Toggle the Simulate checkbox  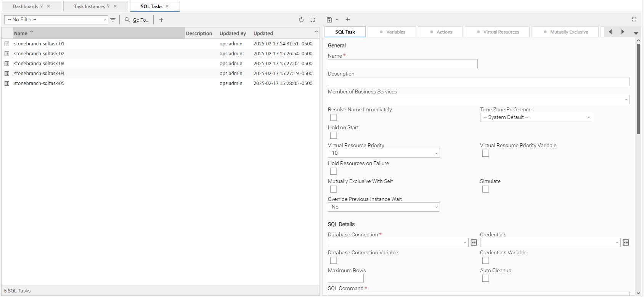(x=485, y=189)
